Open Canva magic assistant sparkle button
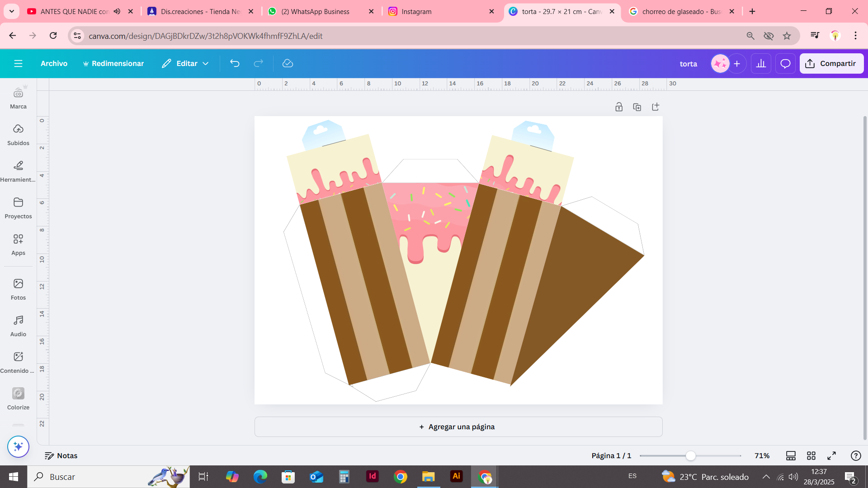Viewport: 868px width, 488px height. pyautogui.click(x=18, y=446)
